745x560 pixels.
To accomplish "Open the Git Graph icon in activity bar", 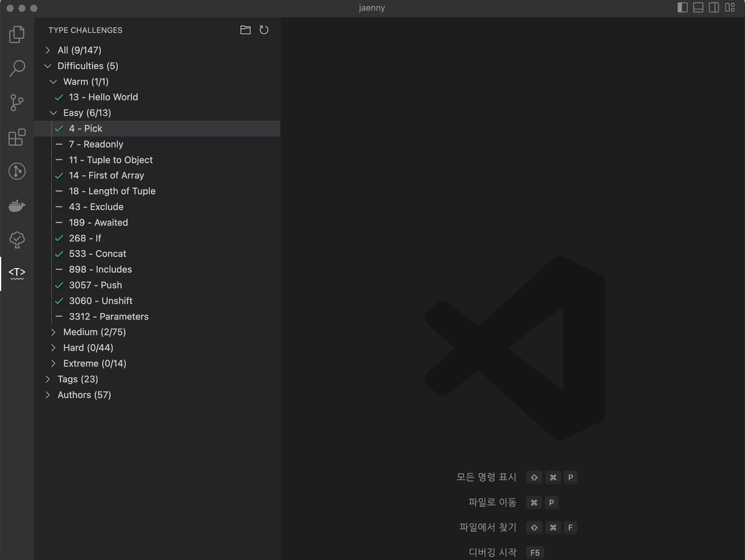I will 17,171.
